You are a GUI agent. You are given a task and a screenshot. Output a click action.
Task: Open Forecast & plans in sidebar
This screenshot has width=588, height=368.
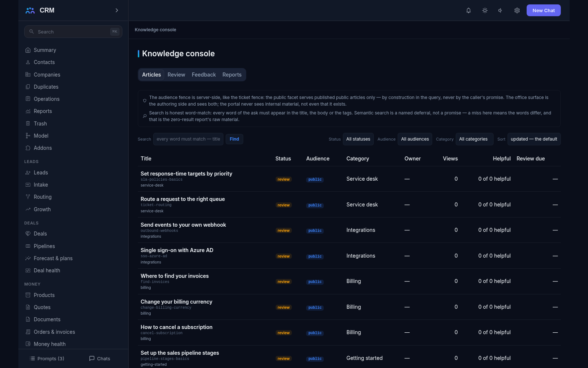coord(73,258)
